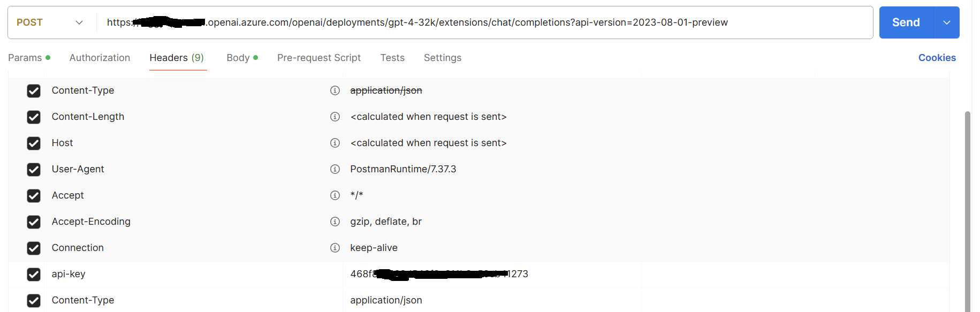Click the info icon beside Accept-Encoding header
Image resolution: width=980 pixels, height=312 pixels.
335,222
